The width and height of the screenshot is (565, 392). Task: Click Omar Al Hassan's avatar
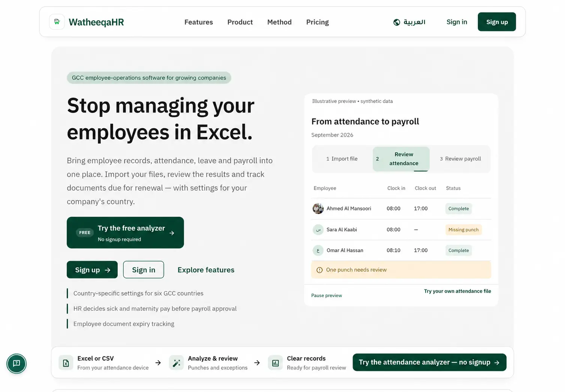click(x=318, y=250)
